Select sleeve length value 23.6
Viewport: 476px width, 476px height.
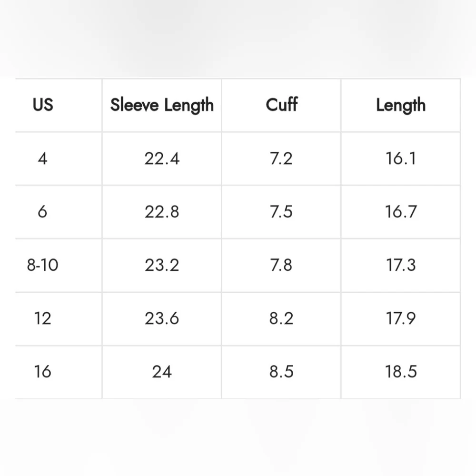coord(162,318)
